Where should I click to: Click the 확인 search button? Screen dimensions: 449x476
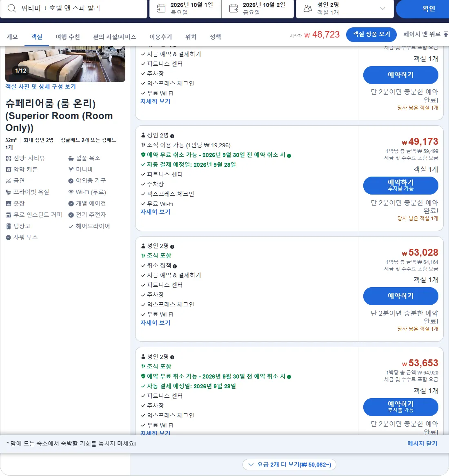[422, 9]
